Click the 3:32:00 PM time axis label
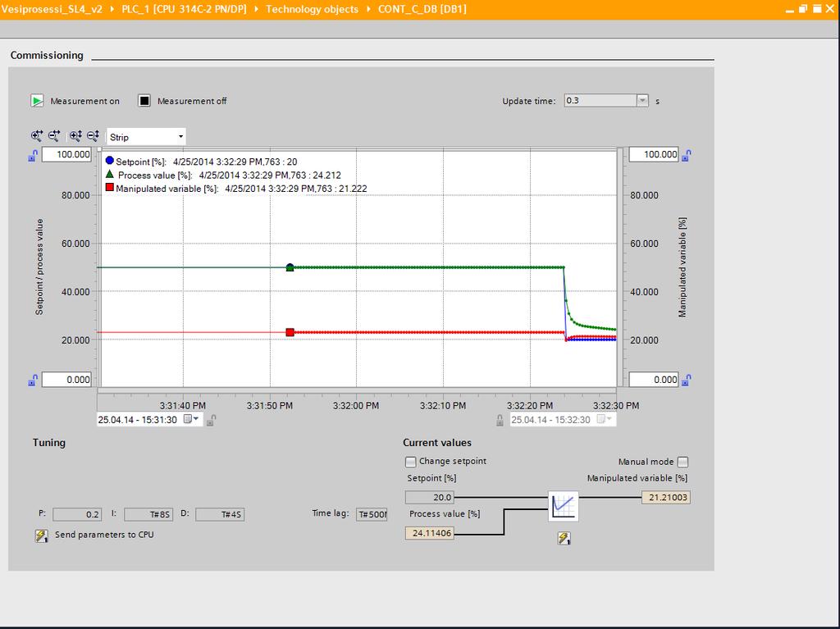This screenshot has height=629, width=840. click(x=356, y=406)
